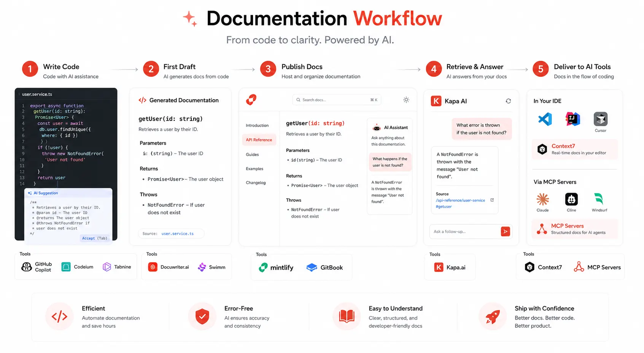Accept the AI suggestion with Accept (Tab)
This screenshot has height=353, width=644.
click(x=95, y=238)
